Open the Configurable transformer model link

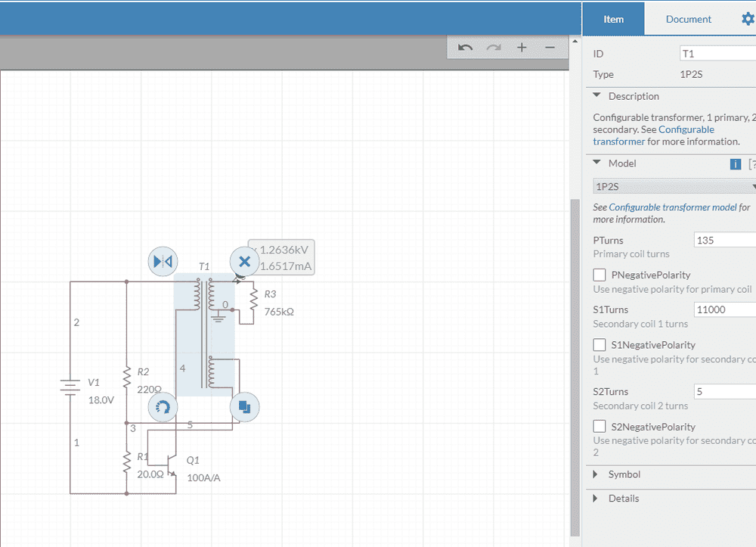click(x=672, y=207)
